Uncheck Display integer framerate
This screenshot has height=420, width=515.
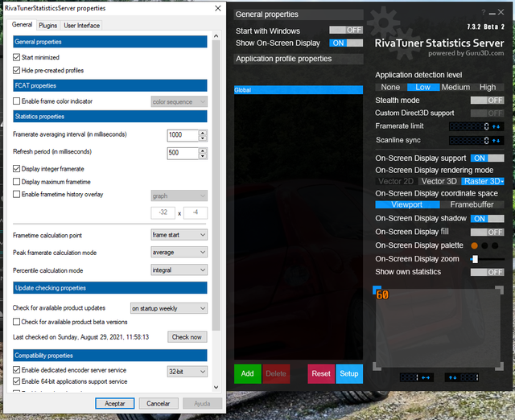(16, 169)
